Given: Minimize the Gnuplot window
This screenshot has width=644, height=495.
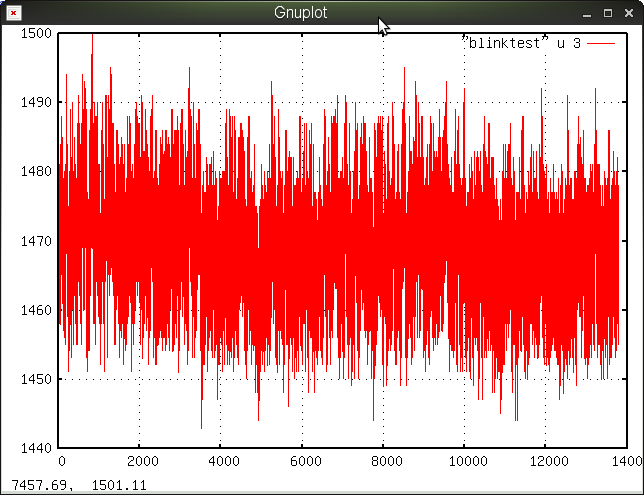Looking at the screenshot, I should pyautogui.click(x=587, y=13).
